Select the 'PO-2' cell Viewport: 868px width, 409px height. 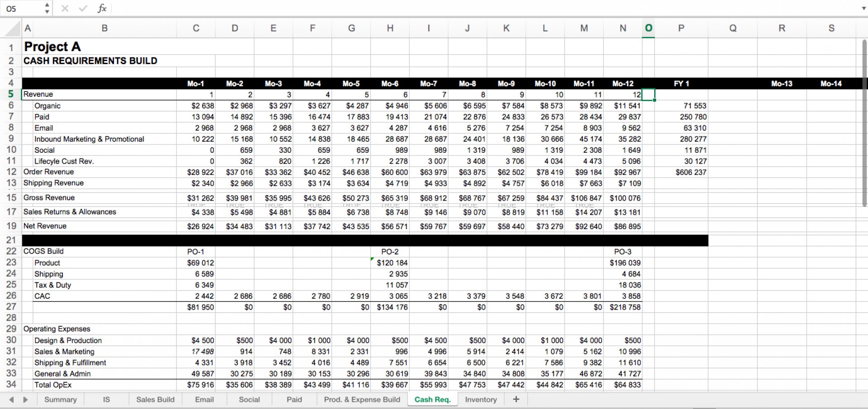click(390, 251)
